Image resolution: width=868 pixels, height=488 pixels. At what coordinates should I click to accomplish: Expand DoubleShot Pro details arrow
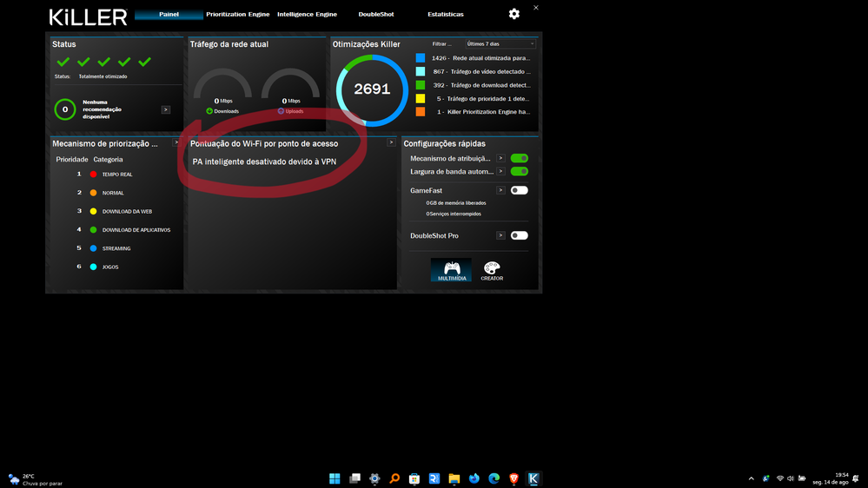(x=500, y=235)
